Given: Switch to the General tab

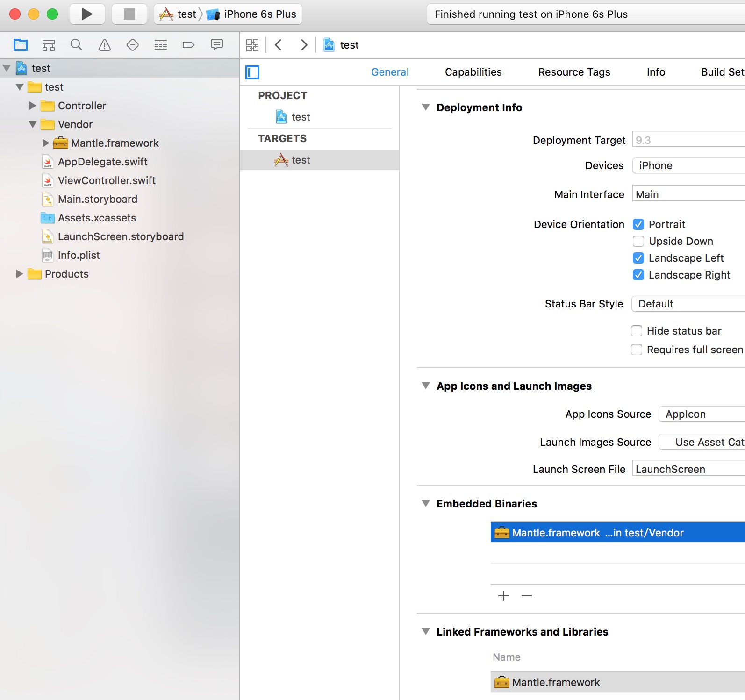Looking at the screenshot, I should (x=390, y=72).
